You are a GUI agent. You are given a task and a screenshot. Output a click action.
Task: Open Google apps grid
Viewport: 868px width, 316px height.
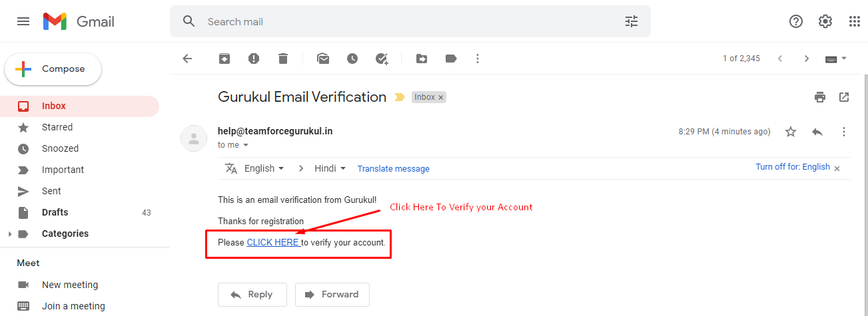pos(855,21)
